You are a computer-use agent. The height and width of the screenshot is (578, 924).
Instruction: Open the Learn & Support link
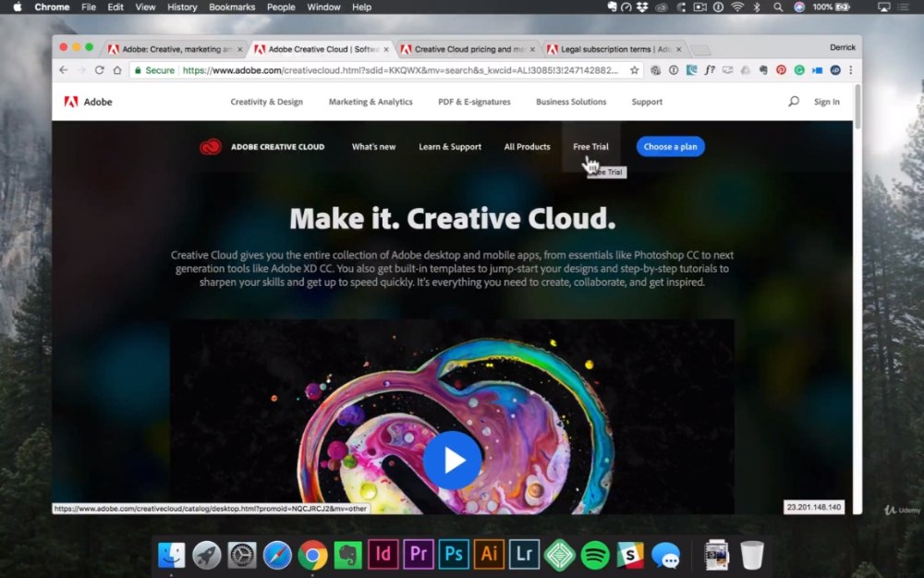pyautogui.click(x=450, y=147)
